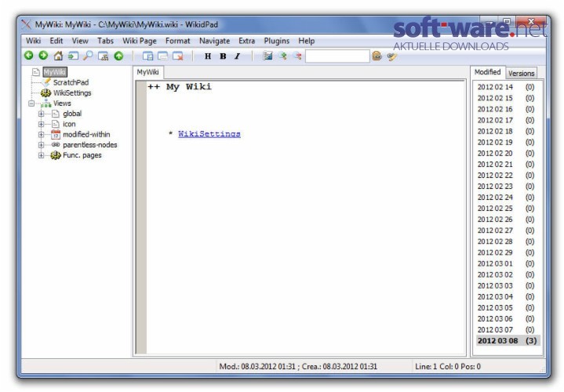Open the View menu

click(80, 41)
